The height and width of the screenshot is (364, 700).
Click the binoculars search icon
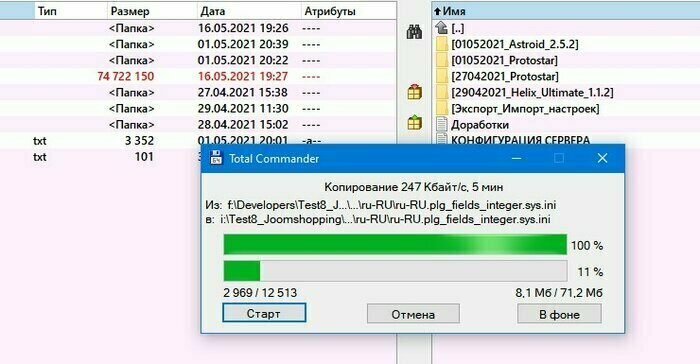tap(414, 32)
